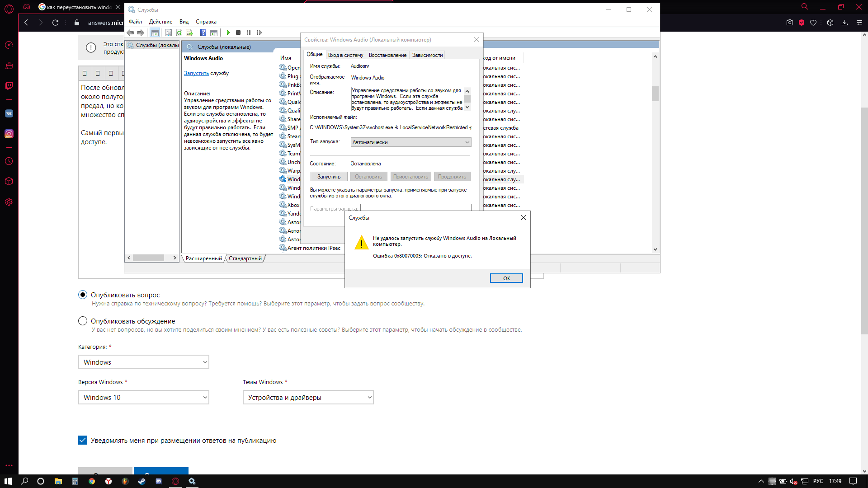Open the "Тип запуска" startup type dropdown
Image resolution: width=868 pixels, height=488 pixels.
point(411,142)
